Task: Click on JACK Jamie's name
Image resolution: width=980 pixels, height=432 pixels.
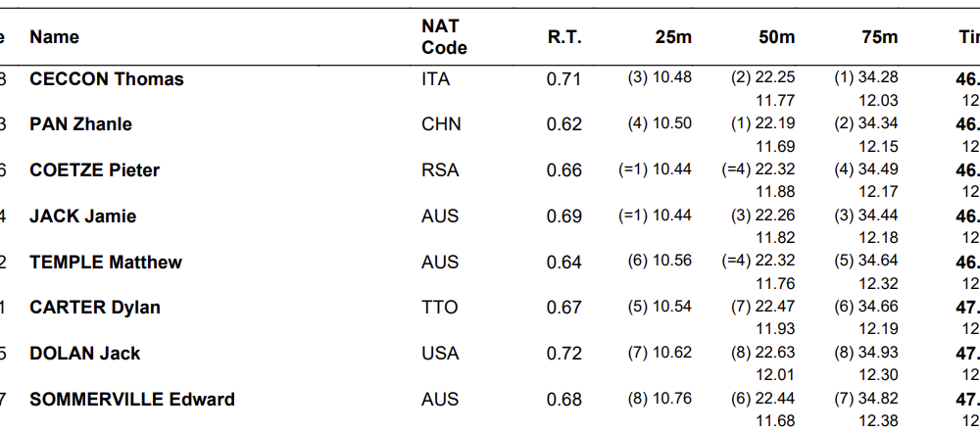Action: click(x=83, y=216)
